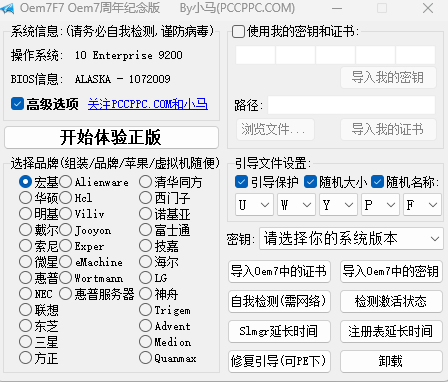Open the Y letter dropdown
Screen dimensions: 448x382
point(338,205)
